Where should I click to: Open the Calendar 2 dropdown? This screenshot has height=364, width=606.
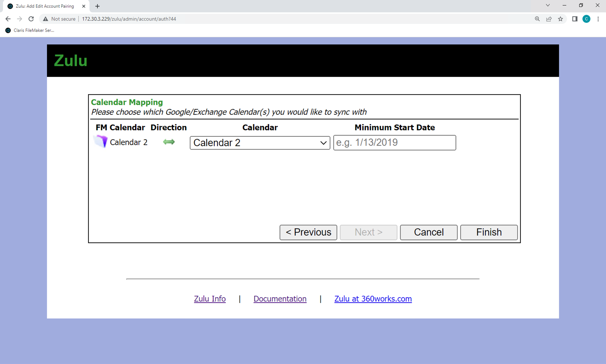click(x=260, y=143)
